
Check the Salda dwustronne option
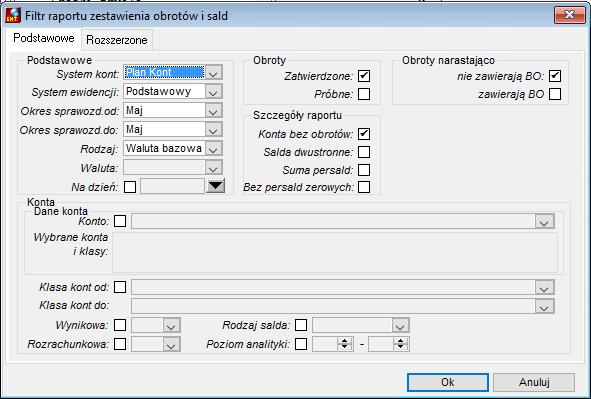364,152
